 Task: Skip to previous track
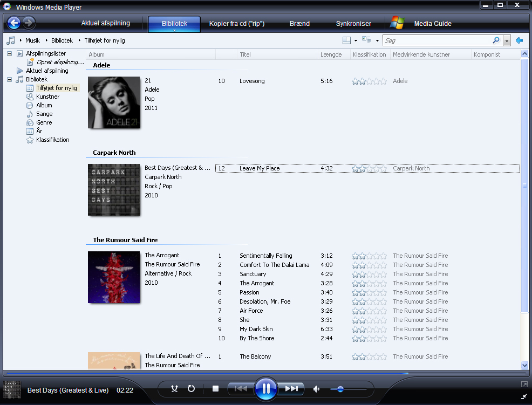(x=241, y=389)
